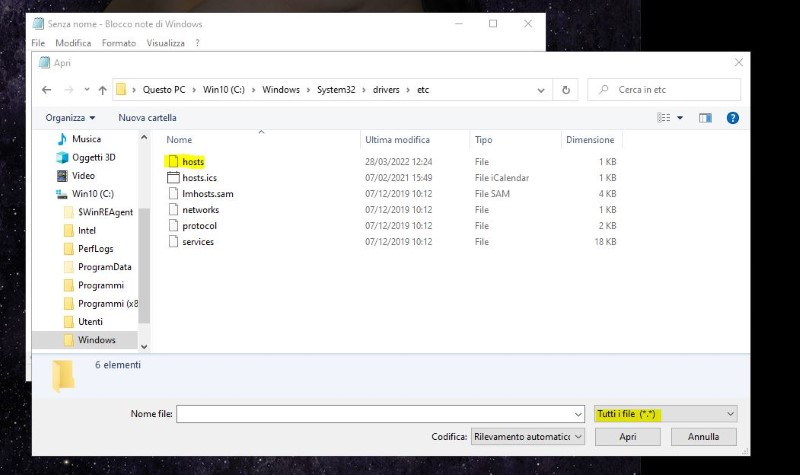800x475 pixels.
Task: Click the Up one level arrow
Action: coord(101,90)
